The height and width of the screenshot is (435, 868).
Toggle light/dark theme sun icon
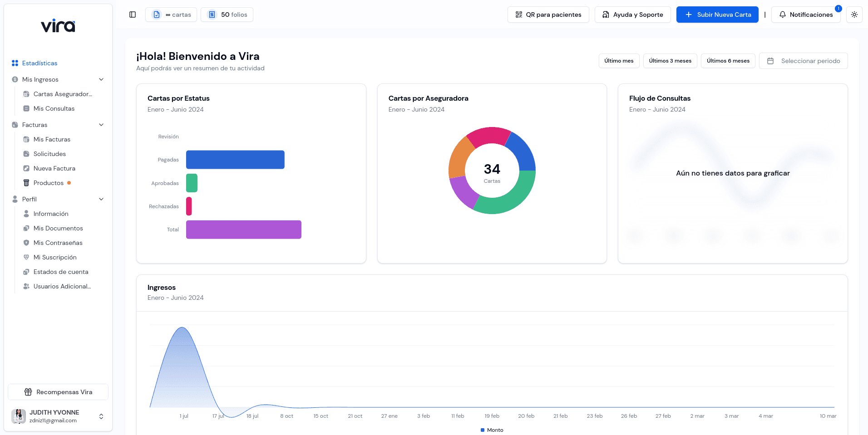click(854, 15)
